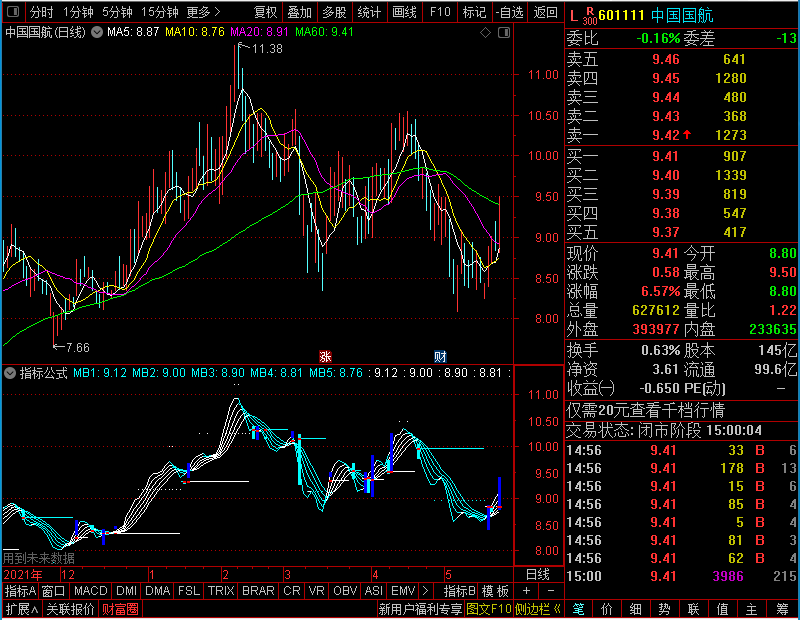Viewport: 800px width, 620px height.
Task: Select the 价 price tab
Action: 607,609
